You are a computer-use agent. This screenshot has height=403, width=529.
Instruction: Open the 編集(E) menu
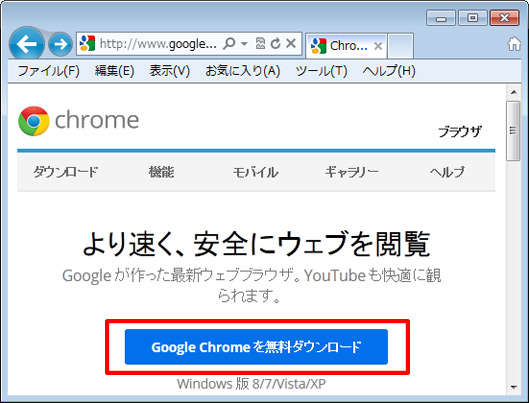[114, 71]
